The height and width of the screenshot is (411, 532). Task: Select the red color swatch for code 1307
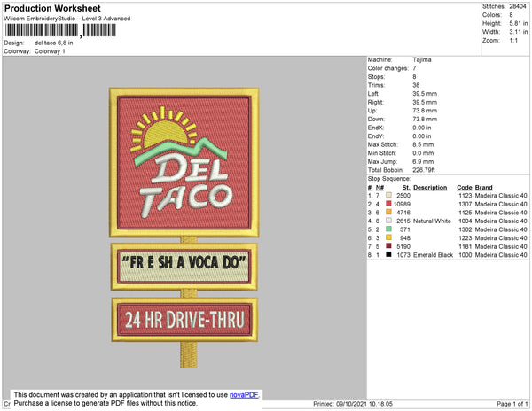389,204
